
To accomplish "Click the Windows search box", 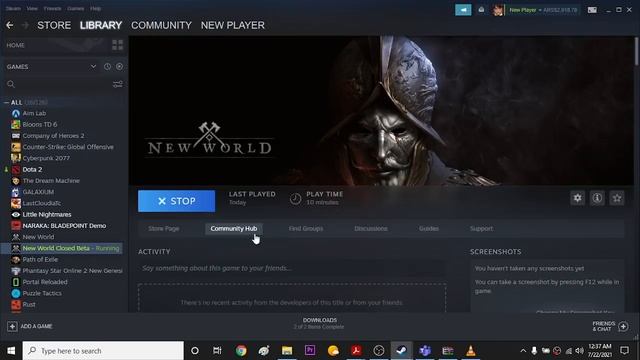I will [103, 351].
